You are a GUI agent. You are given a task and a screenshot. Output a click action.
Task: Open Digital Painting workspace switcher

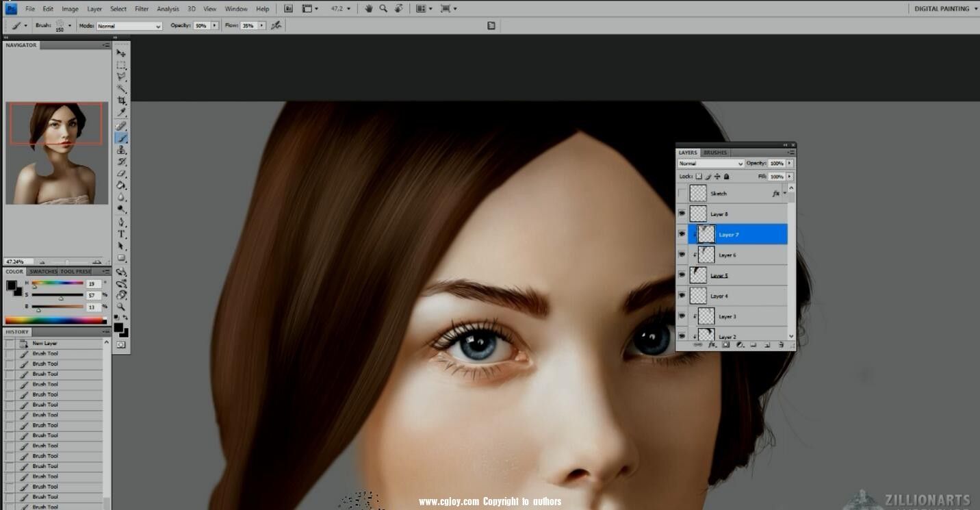(946, 9)
